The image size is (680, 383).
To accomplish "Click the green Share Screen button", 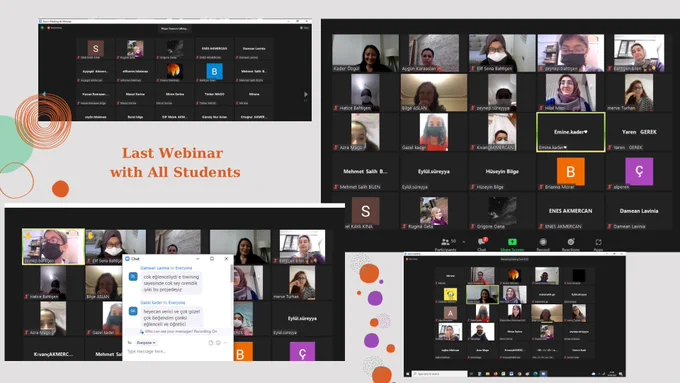I will pos(512,245).
